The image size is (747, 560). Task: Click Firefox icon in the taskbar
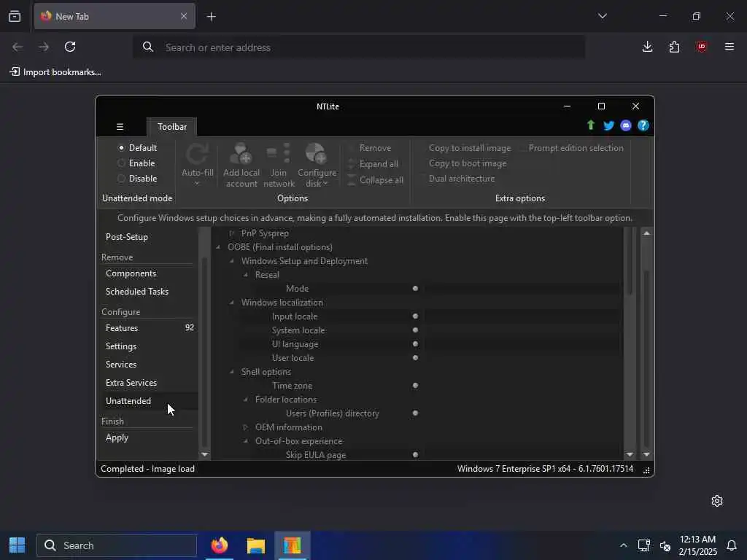220,545
